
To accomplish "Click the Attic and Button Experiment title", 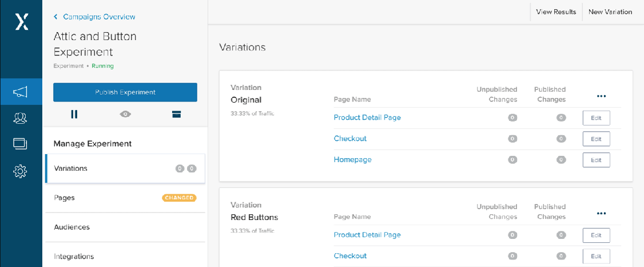I will coord(95,44).
